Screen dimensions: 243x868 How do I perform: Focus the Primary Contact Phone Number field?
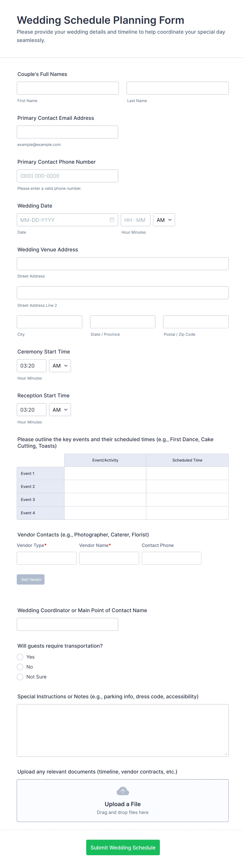pos(67,176)
